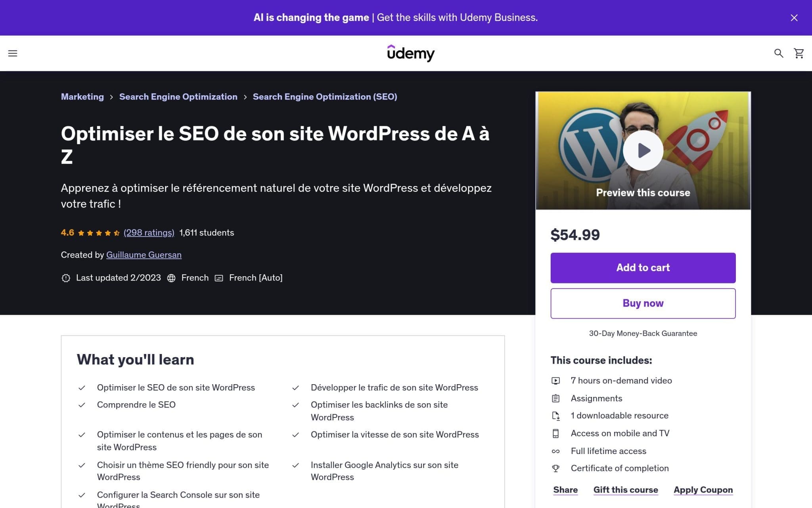This screenshot has height=508, width=812.
Task: Click the Buy now button
Action: point(643,303)
